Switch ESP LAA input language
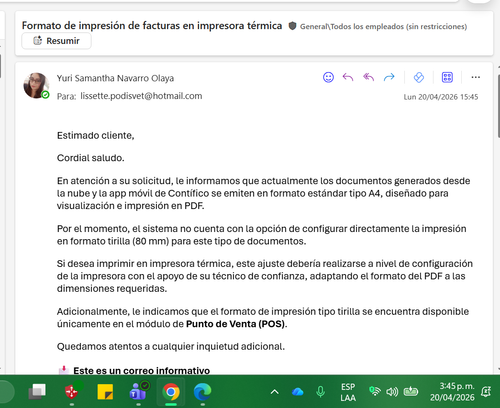500x408 pixels. [x=348, y=392]
